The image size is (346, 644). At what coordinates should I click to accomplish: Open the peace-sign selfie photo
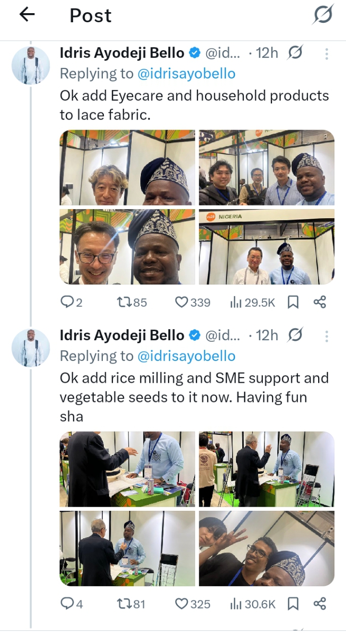267,548
